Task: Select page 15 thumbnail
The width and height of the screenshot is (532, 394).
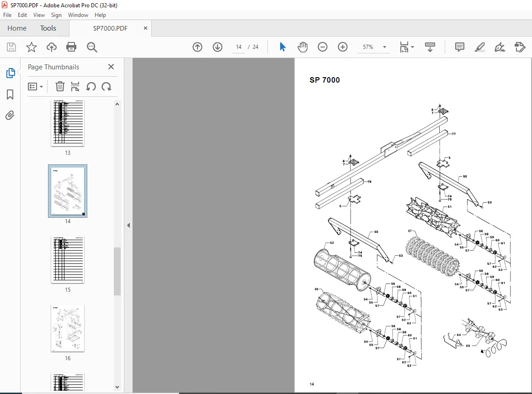Action: pyautogui.click(x=68, y=260)
